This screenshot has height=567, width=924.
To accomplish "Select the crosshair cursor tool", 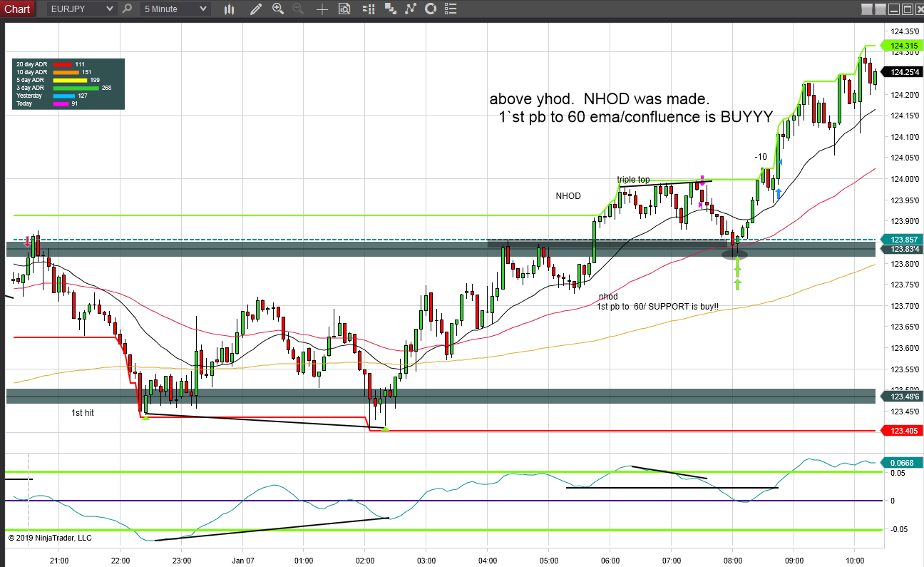I will pos(322,9).
